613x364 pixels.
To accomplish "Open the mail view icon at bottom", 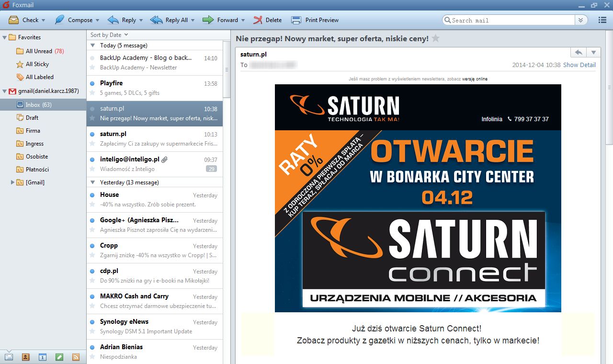I will pos(9,357).
